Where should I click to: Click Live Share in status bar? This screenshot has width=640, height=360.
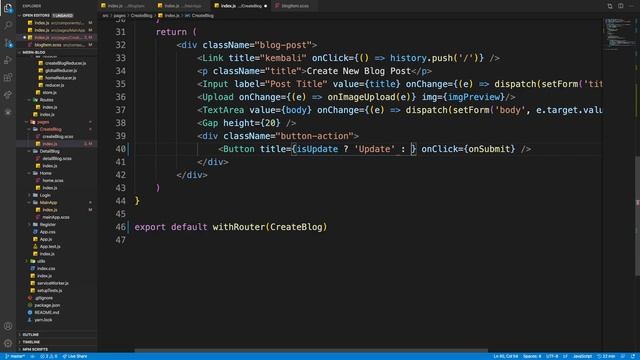click(75, 356)
